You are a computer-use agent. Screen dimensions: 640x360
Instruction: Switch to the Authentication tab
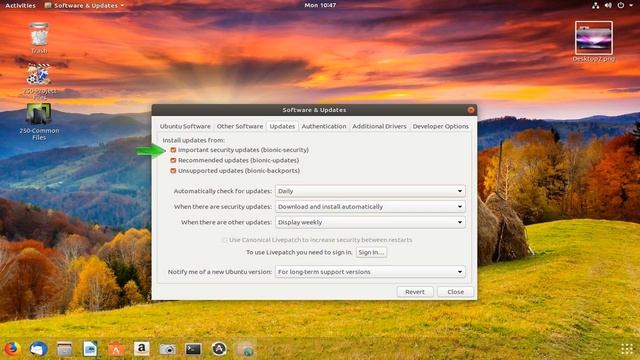[324, 127]
